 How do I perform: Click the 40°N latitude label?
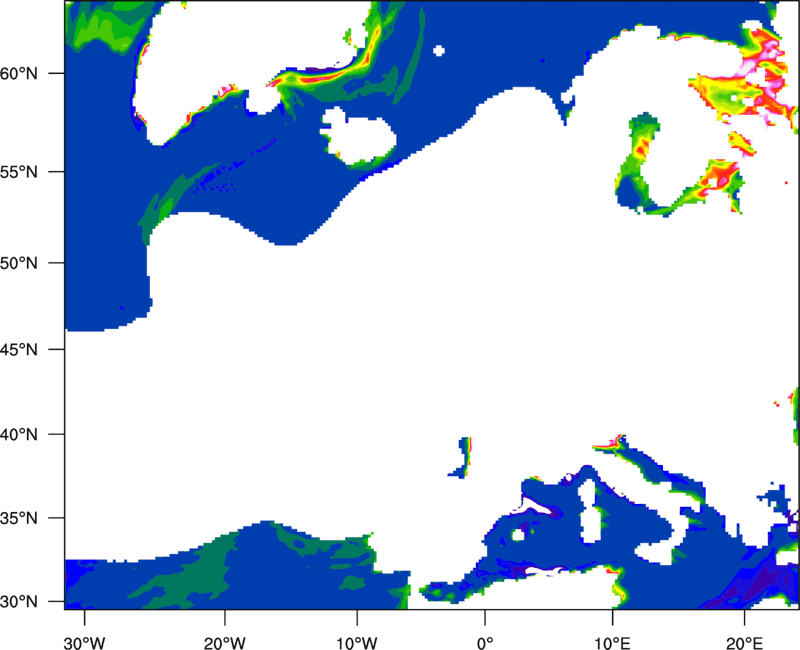click(19, 435)
